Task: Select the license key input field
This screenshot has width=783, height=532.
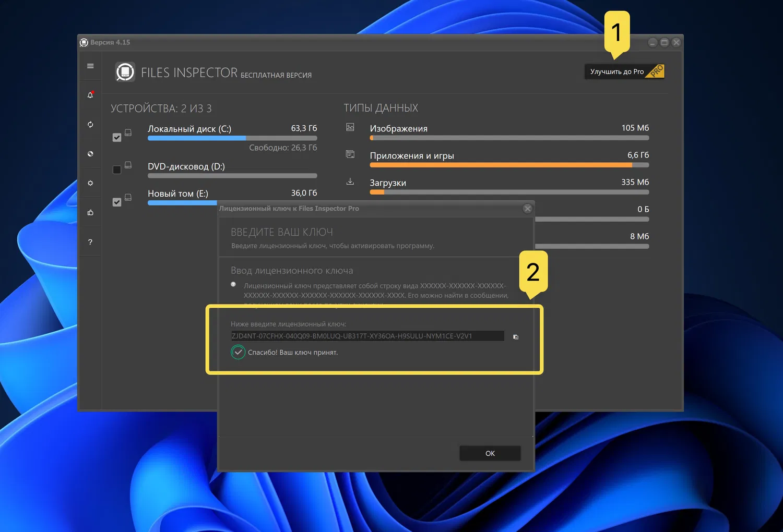Action: [367, 336]
